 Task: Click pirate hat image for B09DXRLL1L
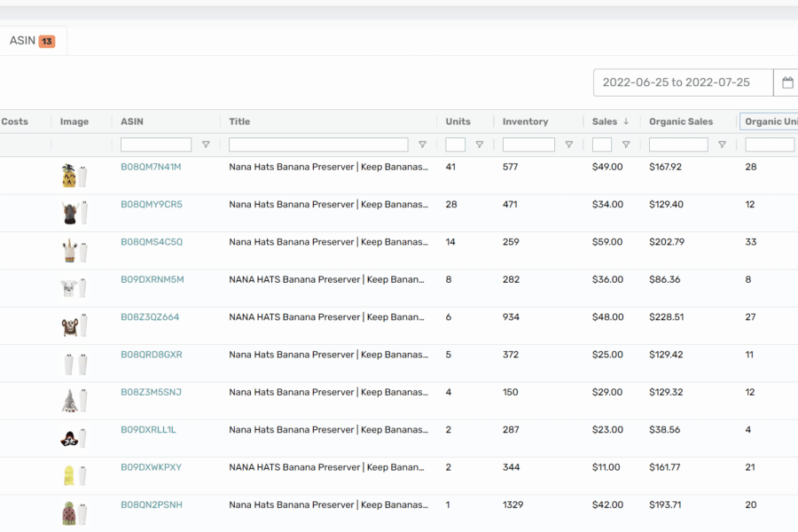(x=74, y=438)
